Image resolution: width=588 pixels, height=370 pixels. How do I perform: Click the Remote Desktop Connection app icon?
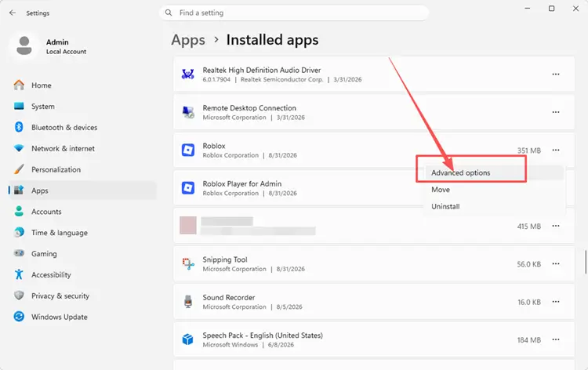coord(188,112)
